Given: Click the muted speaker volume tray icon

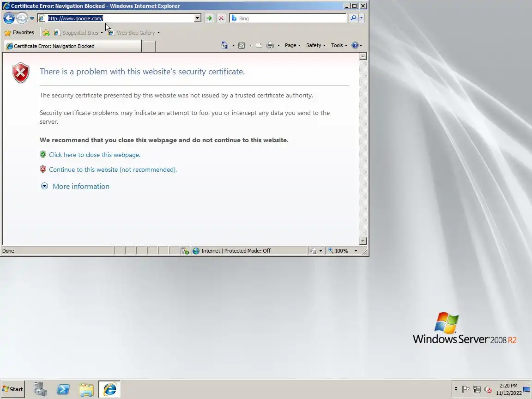Looking at the screenshot, I should 488,389.
